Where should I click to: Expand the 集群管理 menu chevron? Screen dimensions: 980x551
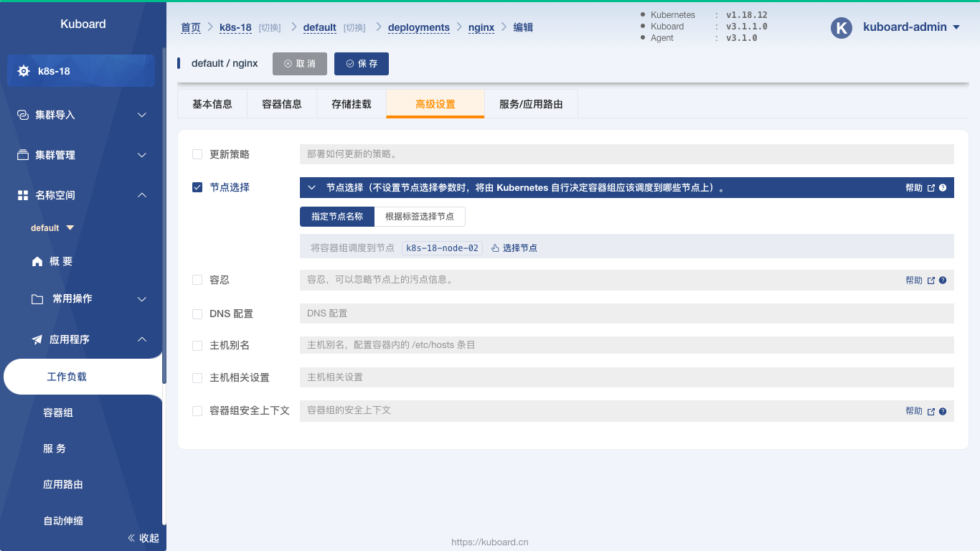[142, 155]
